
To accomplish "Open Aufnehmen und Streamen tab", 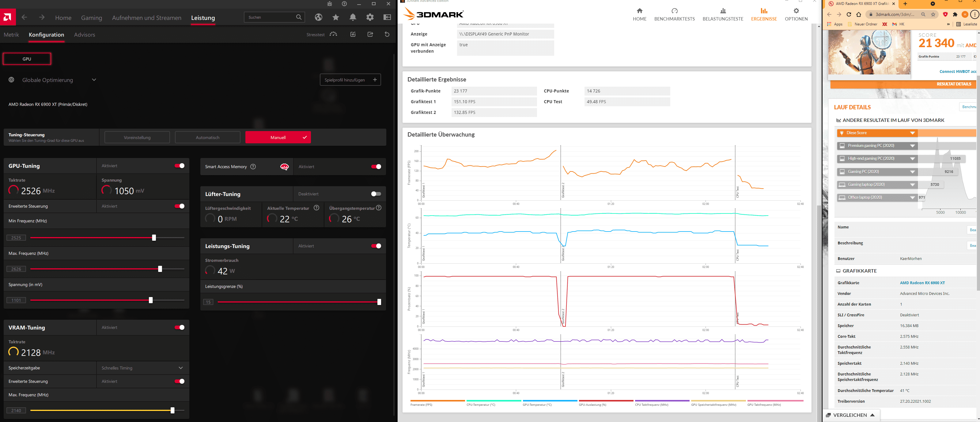I will 146,18.
